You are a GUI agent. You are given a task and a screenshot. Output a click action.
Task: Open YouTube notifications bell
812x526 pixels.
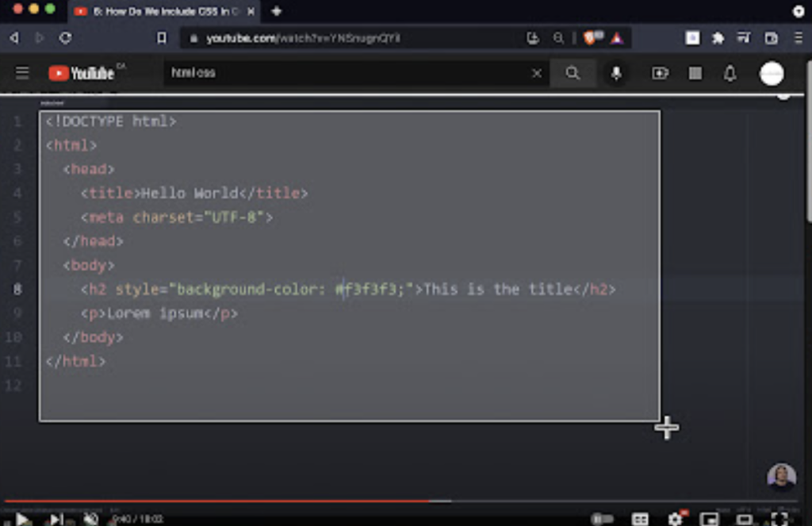point(730,73)
